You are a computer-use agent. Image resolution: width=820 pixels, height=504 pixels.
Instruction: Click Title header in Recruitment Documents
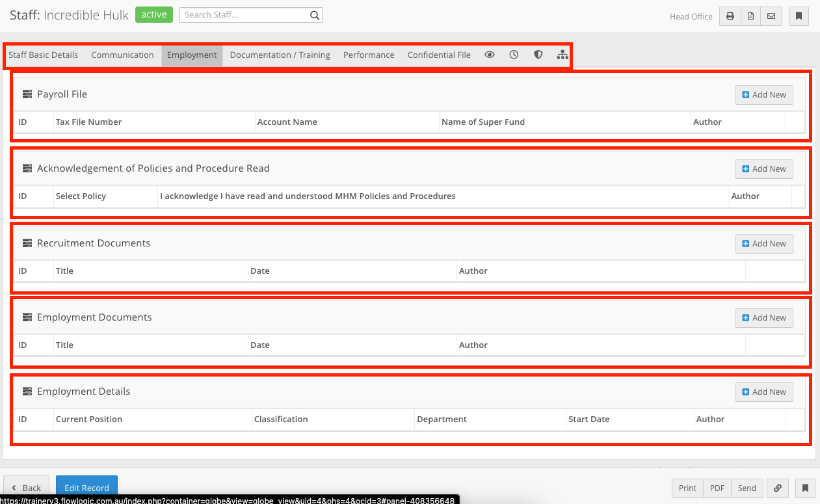pyautogui.click(x=64, y=271)
